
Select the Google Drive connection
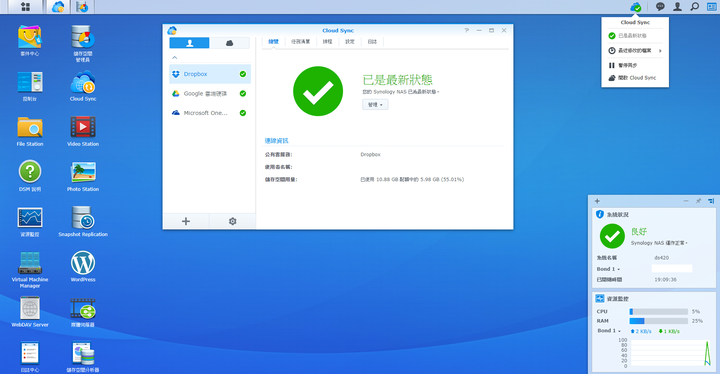coord(210,93)
